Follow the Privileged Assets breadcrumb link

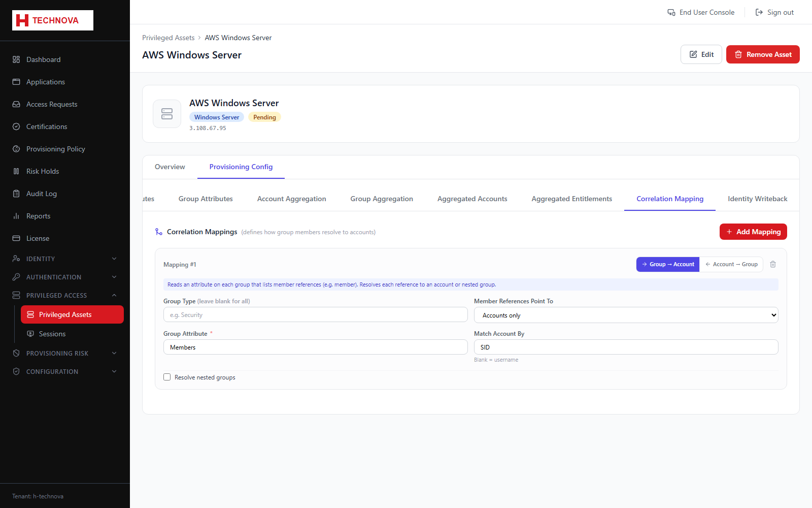tap(168, 38)
